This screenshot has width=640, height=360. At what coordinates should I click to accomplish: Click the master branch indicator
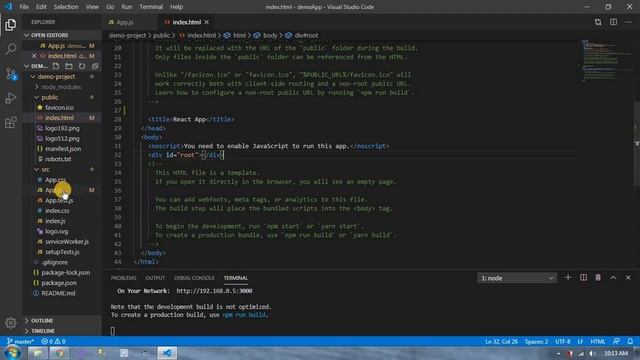20,341
